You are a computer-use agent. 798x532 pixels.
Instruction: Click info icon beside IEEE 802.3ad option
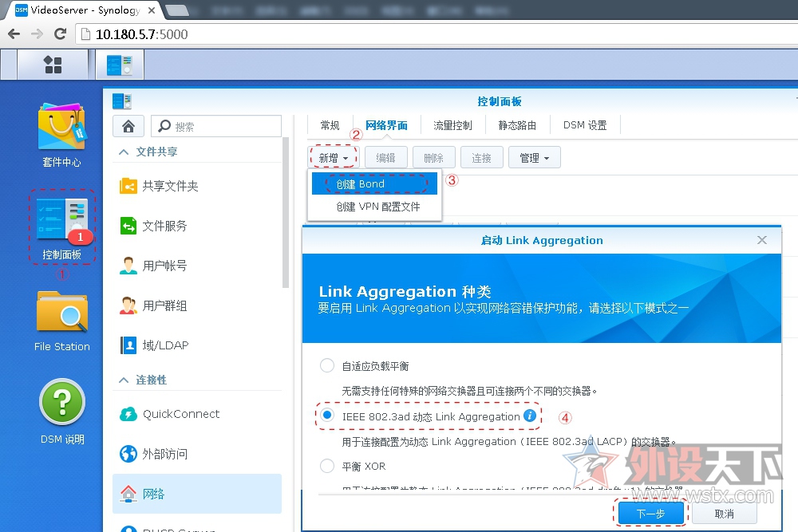(x=530, y=416)
